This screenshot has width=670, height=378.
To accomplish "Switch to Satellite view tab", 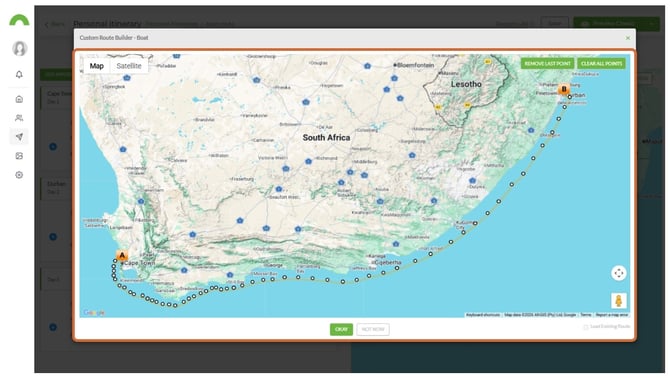I will [129, 66].
